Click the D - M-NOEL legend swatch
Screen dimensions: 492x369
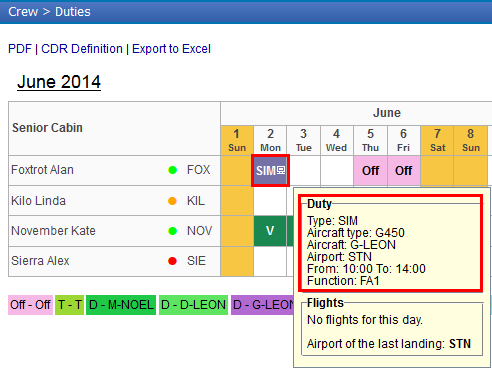[x=121, y=305]
